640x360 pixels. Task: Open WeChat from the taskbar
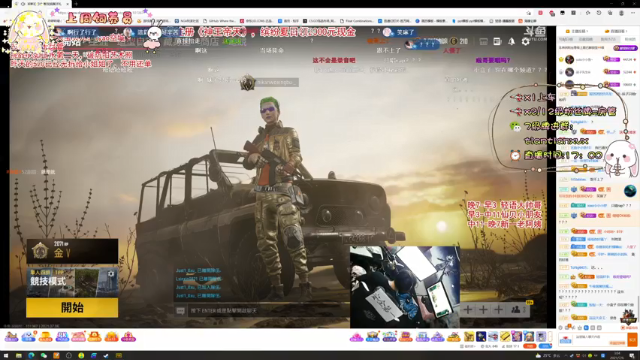(44, 356)
